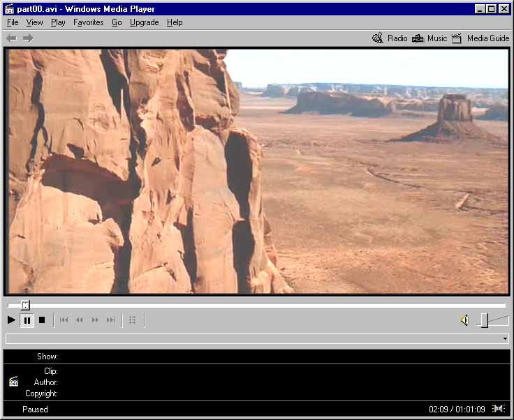Click the Back navigation arrow
Viewport: 514px width, 420px height.
[x=11, y=38]
